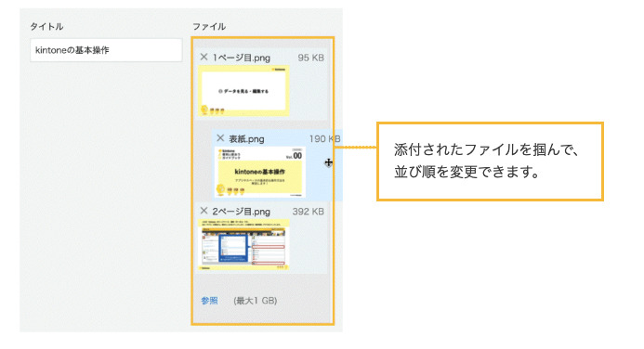Click the 392 KB file size label
This screenshot has height=349, width=644.
[308, 212]
